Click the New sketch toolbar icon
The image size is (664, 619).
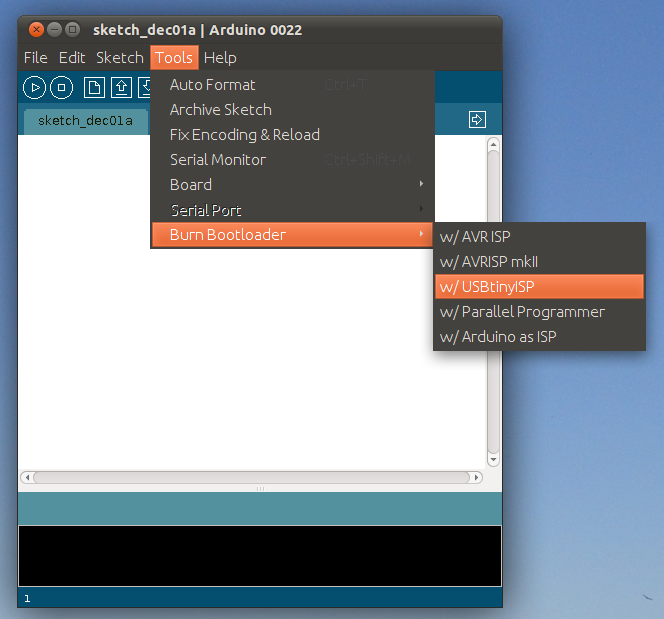(x=94, y=88)
